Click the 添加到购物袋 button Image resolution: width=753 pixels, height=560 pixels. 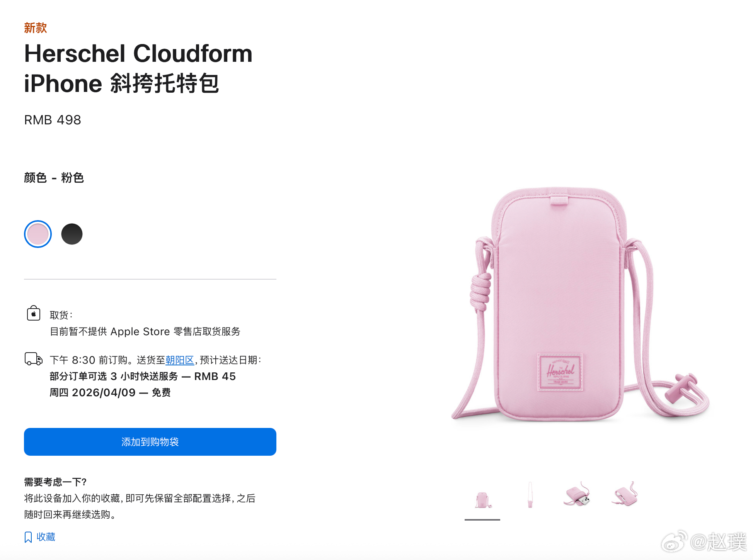[150, 442]
